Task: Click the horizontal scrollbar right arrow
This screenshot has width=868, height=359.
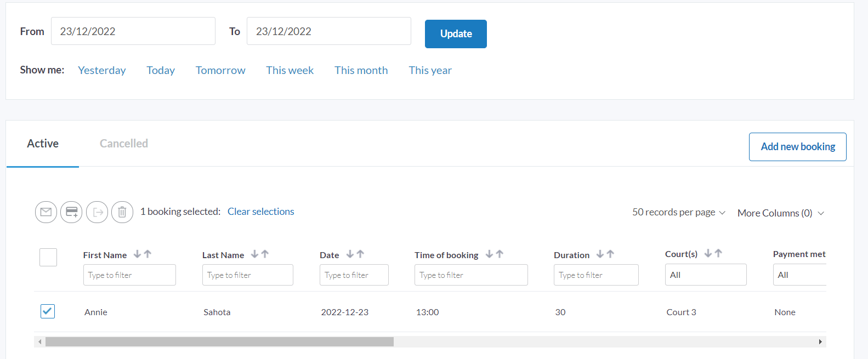Action: point(820,342)
